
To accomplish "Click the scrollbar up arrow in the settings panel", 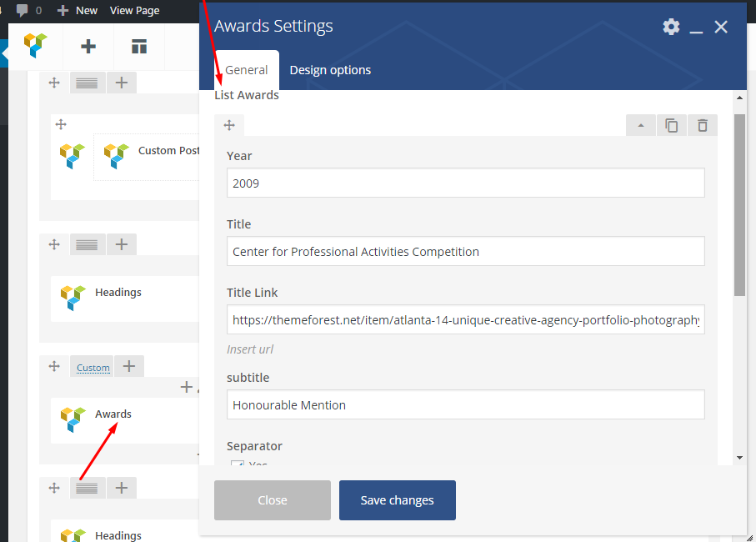I will coord(739,98).
